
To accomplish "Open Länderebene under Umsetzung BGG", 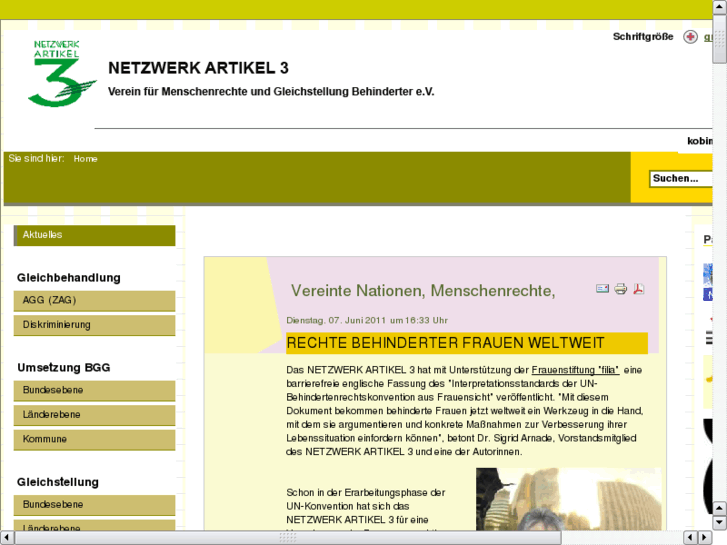I will click(x=95, y=415).
